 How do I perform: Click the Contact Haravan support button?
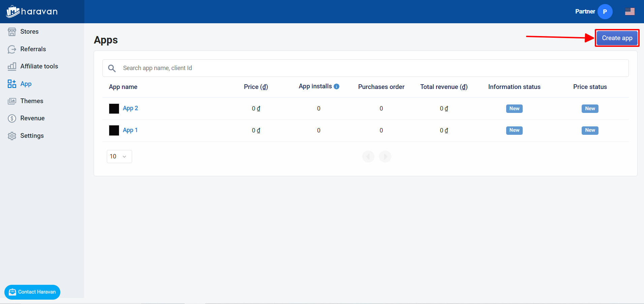[x=32, y=292]
